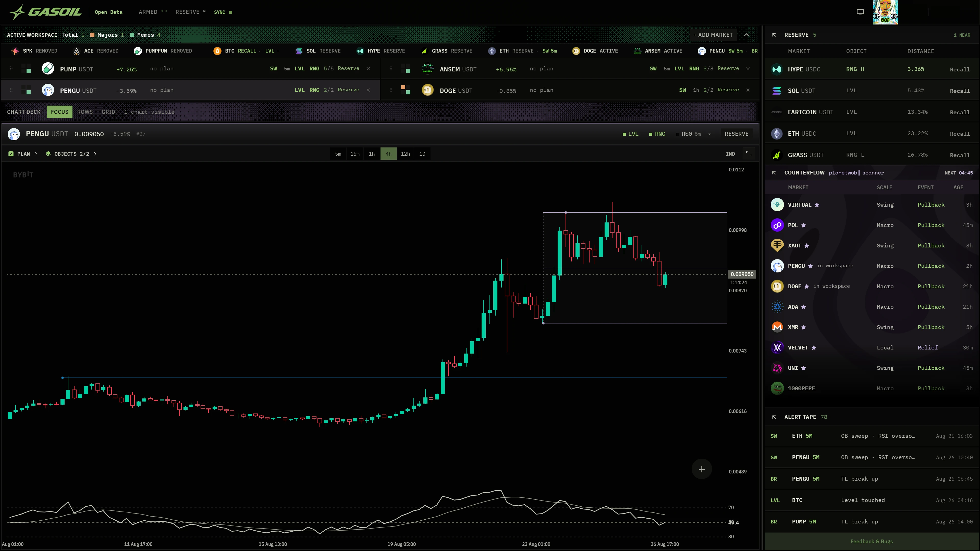980x551 pixels.
Task: Remove ANSEM USDT row with X
Action: (748, 68)
